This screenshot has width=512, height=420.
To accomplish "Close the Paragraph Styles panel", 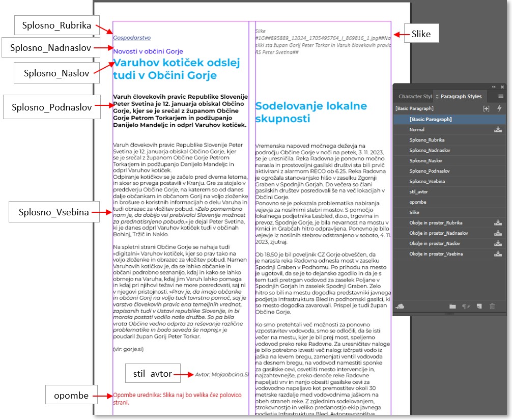I will (502, 87).
